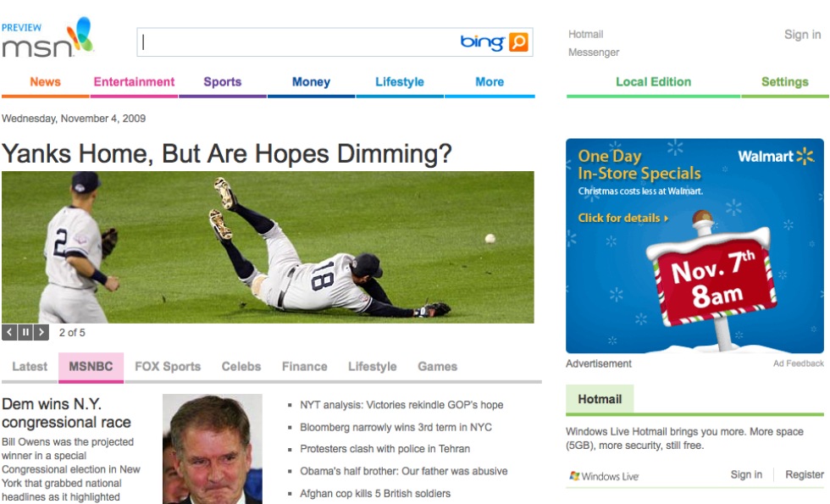Switch to the Latest tab
The image size is (830, 504).
[x=30, y=367]
